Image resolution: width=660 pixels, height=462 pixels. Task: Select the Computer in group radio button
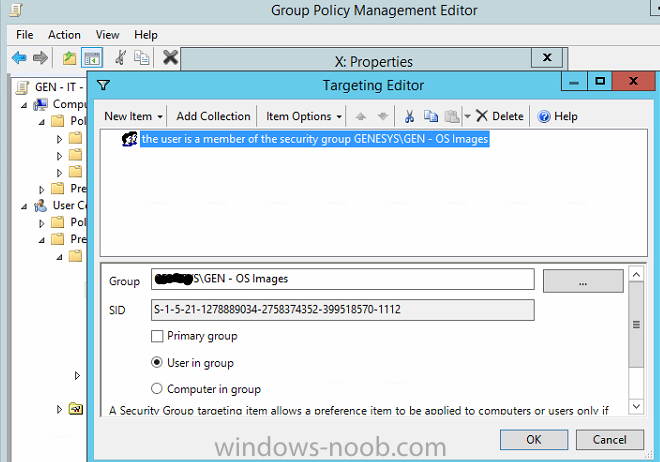[x=157, y=389]
